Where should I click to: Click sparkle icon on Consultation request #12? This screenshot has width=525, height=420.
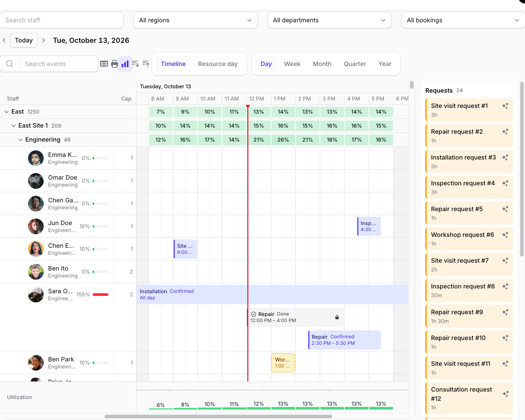(x=505, y=394)
